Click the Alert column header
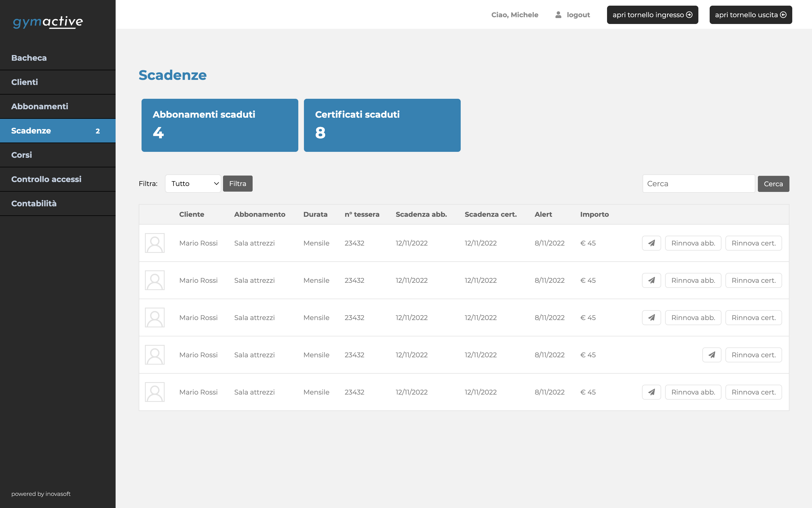 (x=543, y=214)
